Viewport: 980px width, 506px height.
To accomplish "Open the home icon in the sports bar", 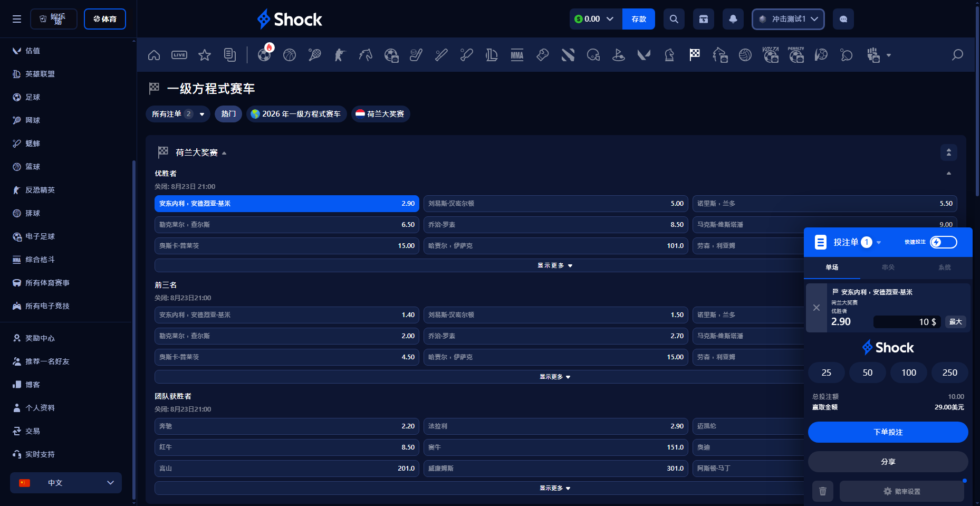I will click(x=154, y=55).
